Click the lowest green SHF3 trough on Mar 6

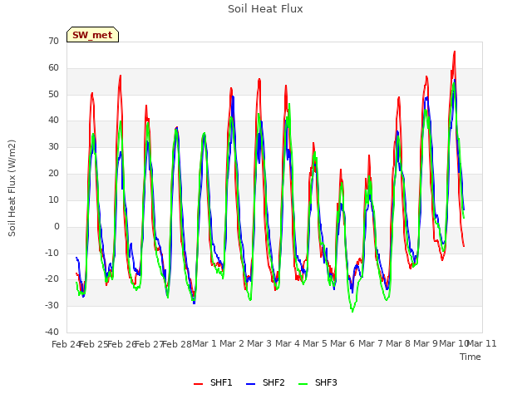(x=352, y=311)
